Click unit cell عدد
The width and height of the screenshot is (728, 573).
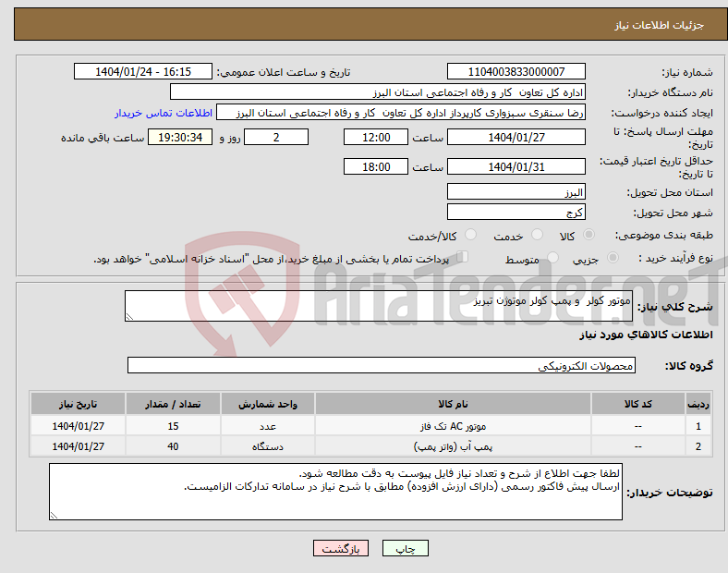(268, 426)
